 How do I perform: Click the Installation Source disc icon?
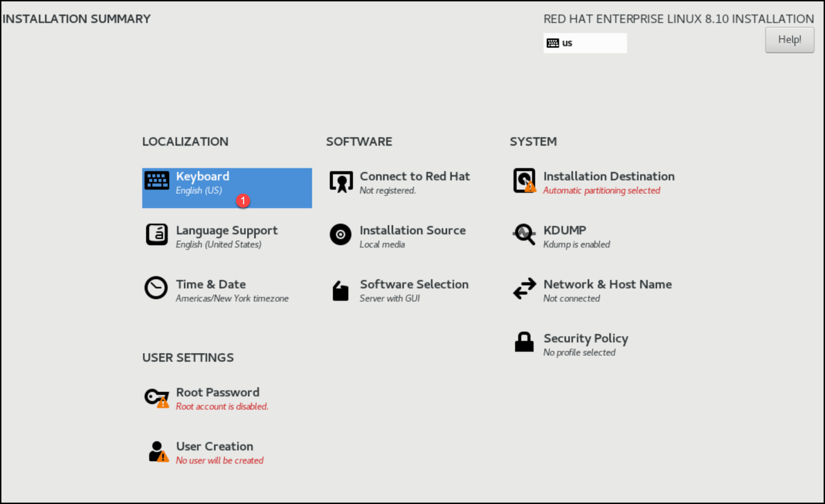340,235
